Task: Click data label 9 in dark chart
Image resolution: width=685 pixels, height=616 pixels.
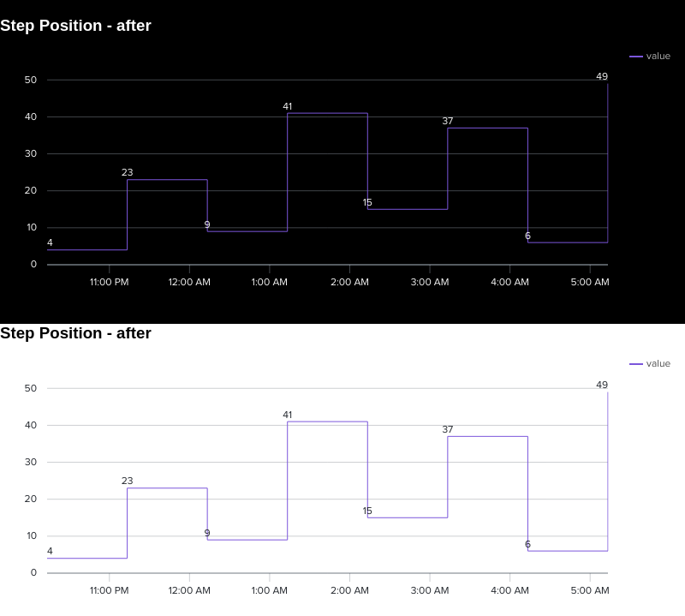Action: [x=207, y=224]
